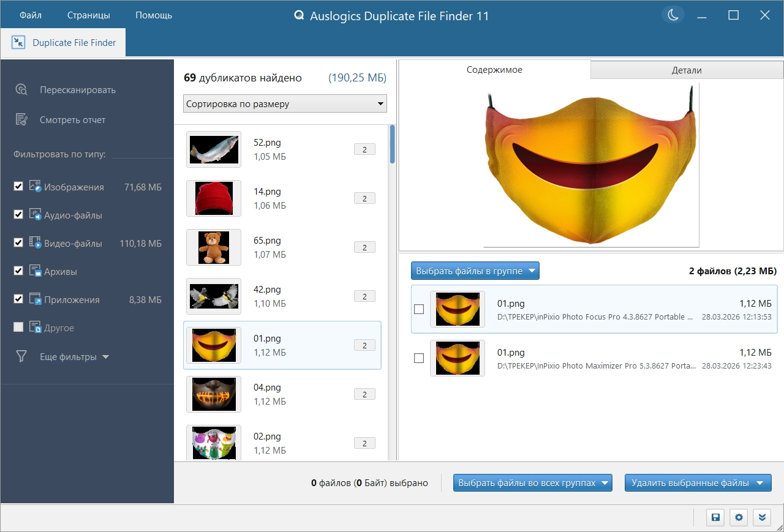The height and width of the screenshot is (532, 784).
Task: Click the 04.png file name
Action: 267,388
